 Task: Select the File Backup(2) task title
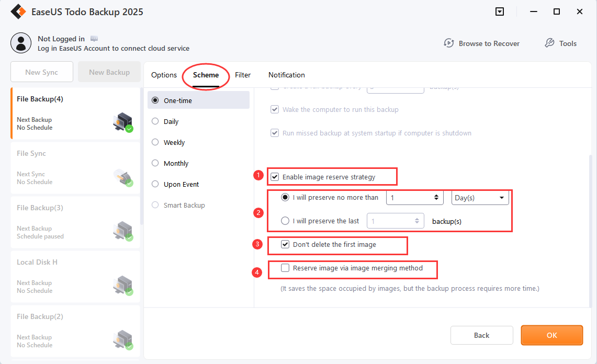click(x=40, y=317)
